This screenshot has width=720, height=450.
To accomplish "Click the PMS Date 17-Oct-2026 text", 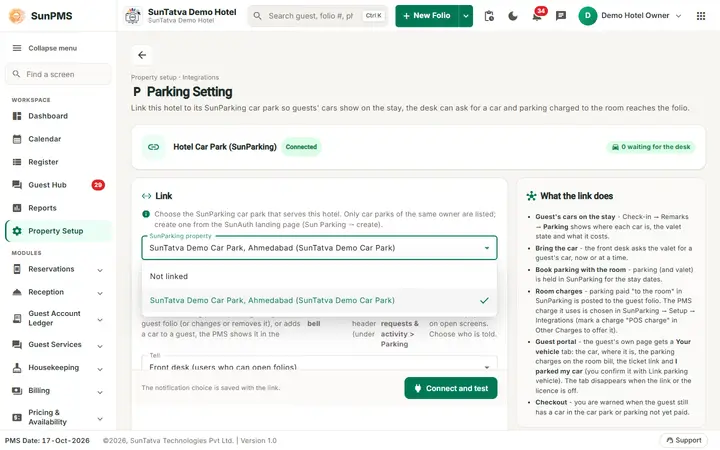I will click(47, 441).
